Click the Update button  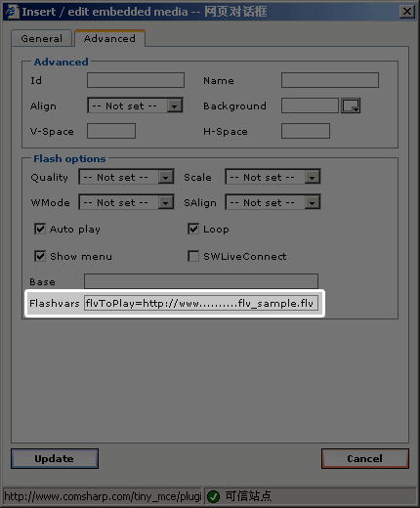click(55, 458)
